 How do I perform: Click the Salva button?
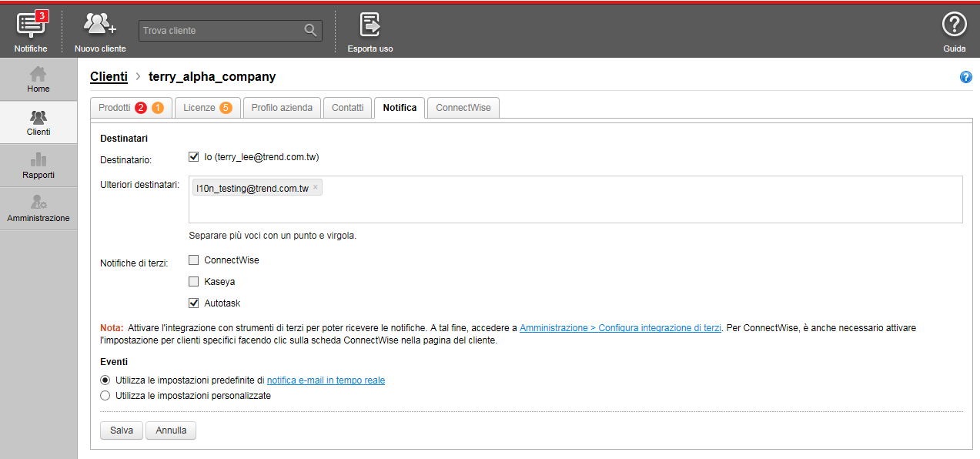point(122,431)
